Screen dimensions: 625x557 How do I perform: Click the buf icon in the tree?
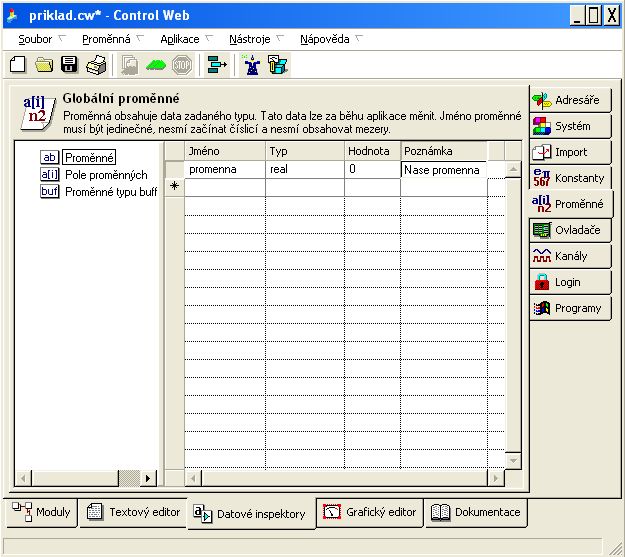point(49,191)
